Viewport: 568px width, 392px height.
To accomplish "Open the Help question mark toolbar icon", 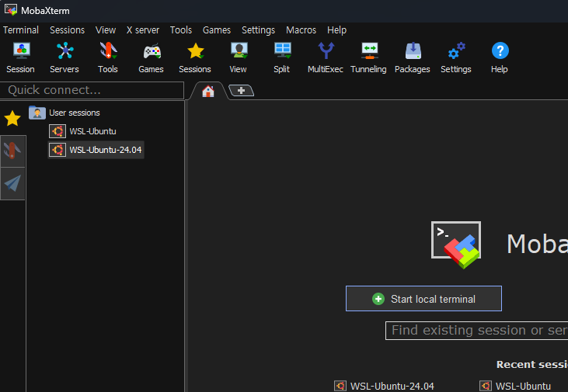I will (x=500, y=58).
